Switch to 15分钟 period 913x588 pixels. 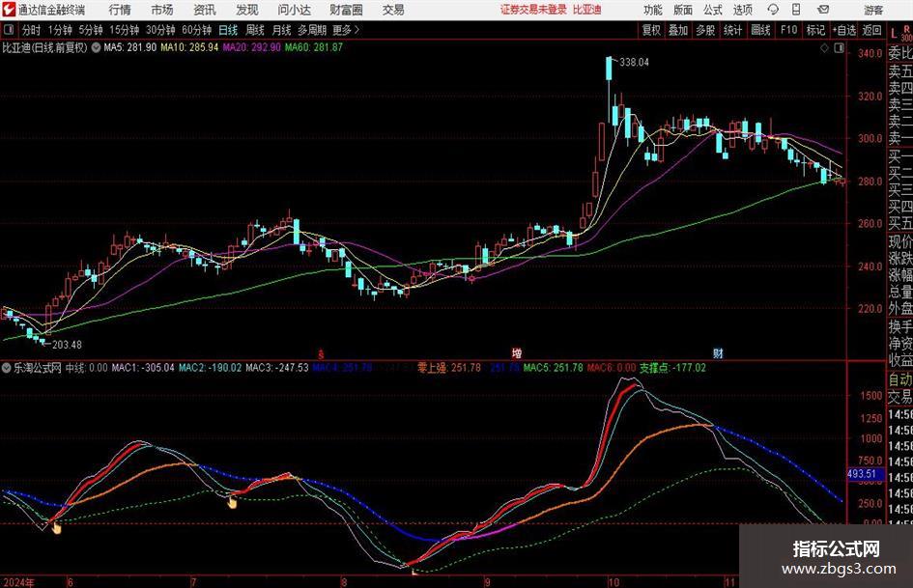point(124,30)
